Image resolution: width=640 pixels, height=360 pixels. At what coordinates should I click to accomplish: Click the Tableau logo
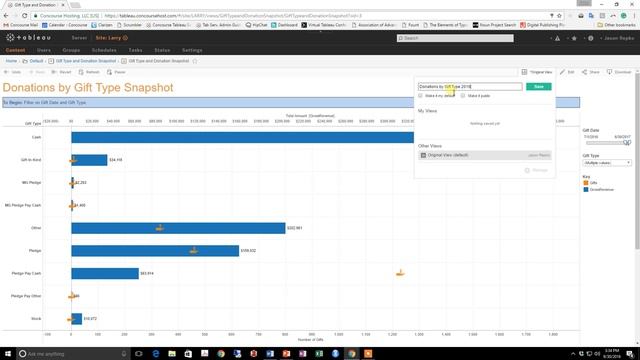tap(29, 38)
